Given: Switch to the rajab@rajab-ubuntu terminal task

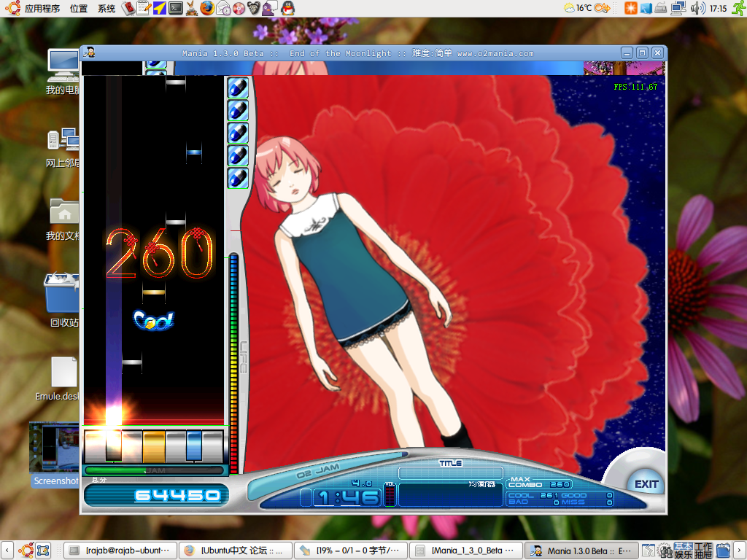Looking at the screenshot, I should 120,551.
